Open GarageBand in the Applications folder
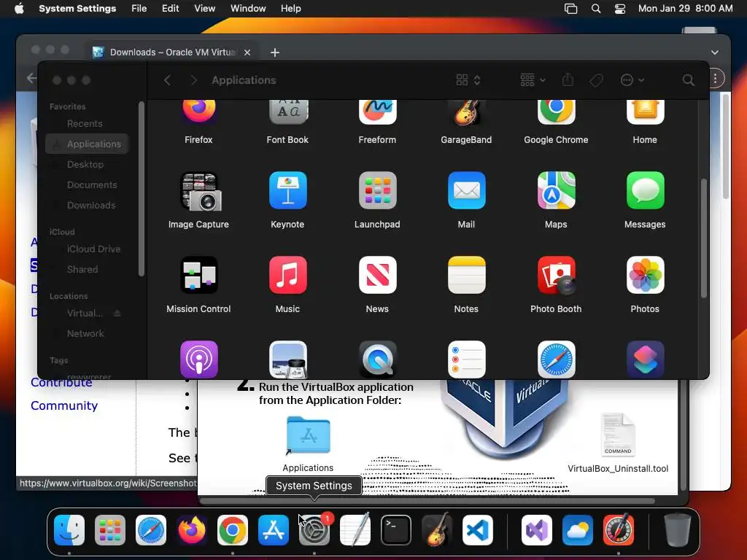 click(x=466, y=113)
